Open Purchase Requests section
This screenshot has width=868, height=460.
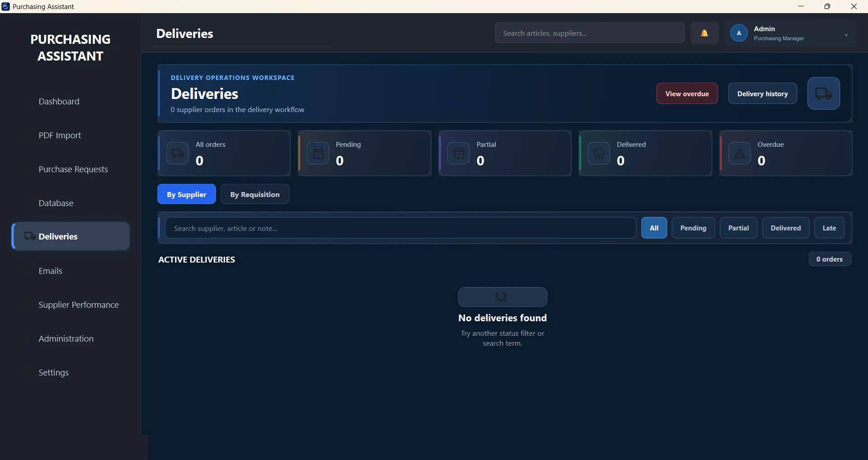click(73, 169)
